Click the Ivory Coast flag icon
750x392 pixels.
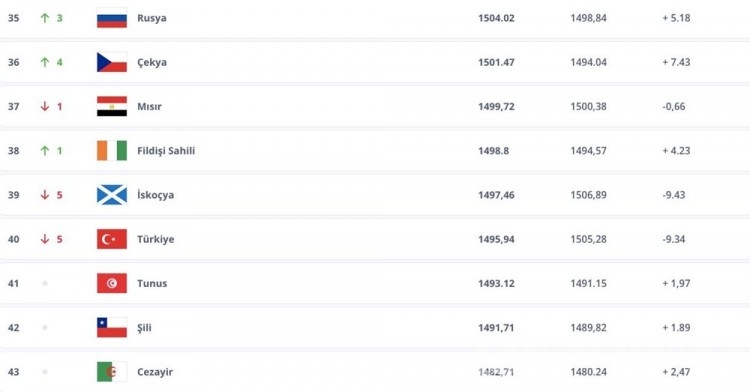pos(112,151)
